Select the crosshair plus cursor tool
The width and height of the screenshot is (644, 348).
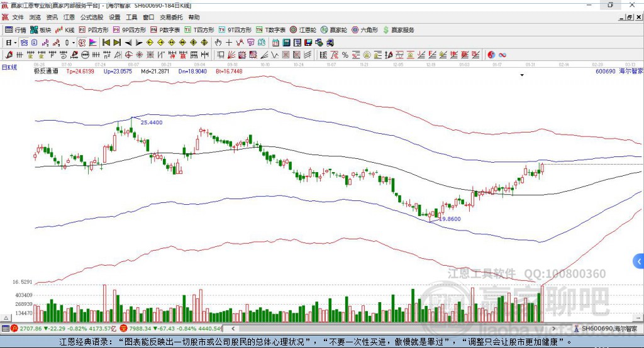click(x=229, y=43)
